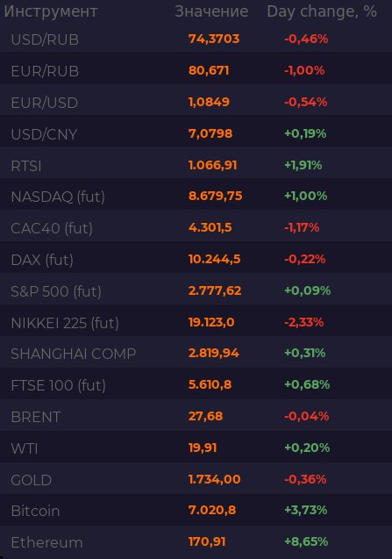Select the WTI oil row
Image resolution: width=392 pixels, height=559 pixels.
[x=196, y=448]
